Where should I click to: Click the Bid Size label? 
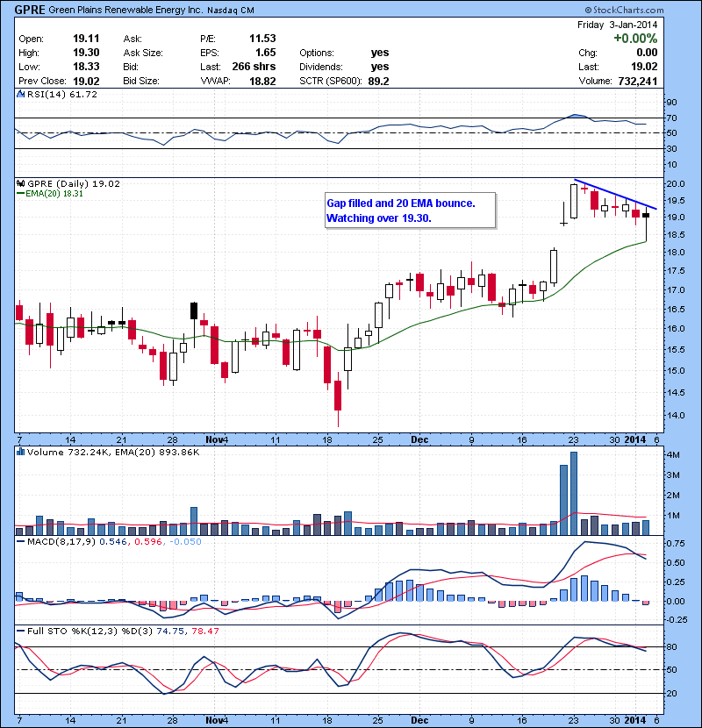[141, 81]
